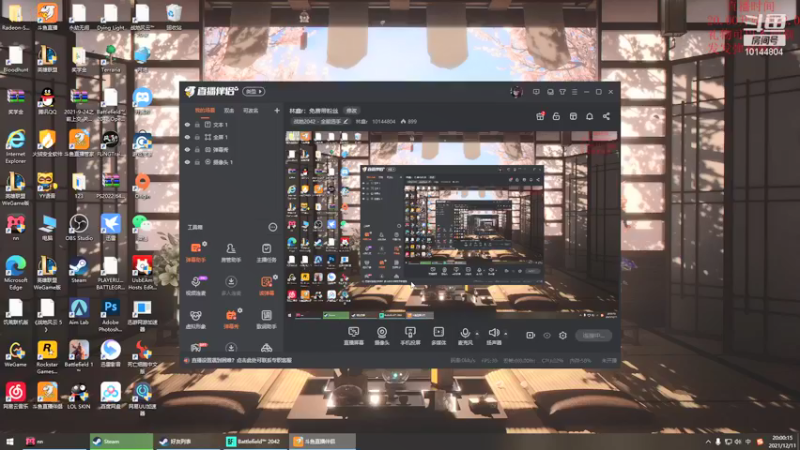This screenshot has width=800, height=450.
Task: Open the Windows Start menu
Action: pos(10,441)
